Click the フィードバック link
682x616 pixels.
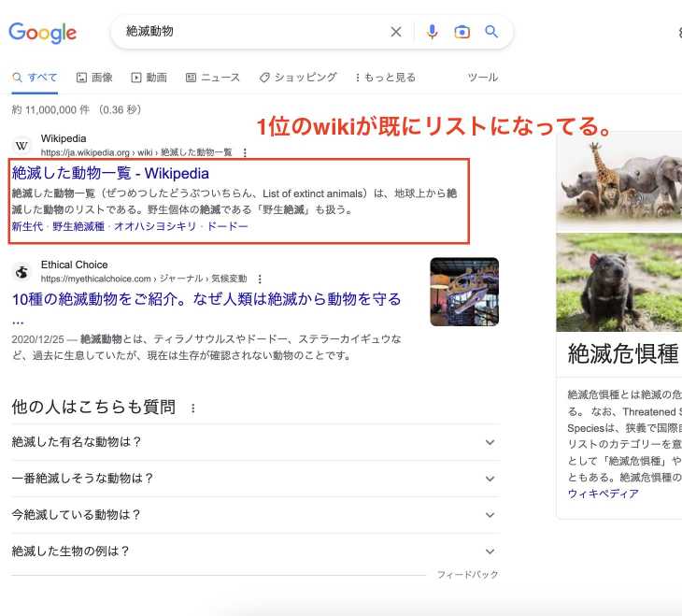click(x=467, y=575)
